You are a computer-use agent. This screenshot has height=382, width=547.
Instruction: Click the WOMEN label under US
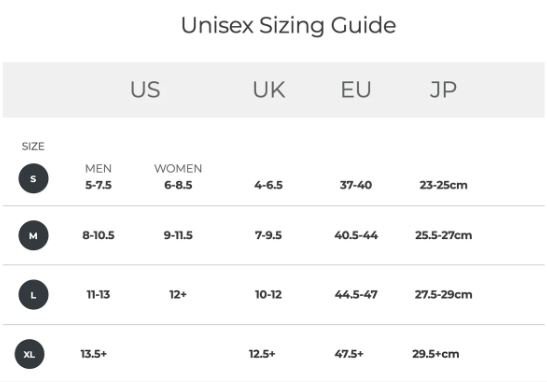point(178,168)
